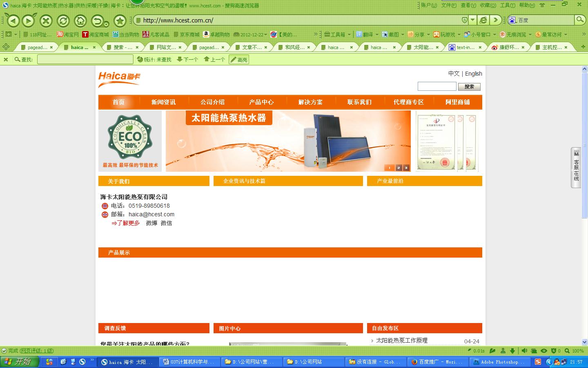The image size is (588, 368).
Task: Click the find text input field
Action: point(85,60)
